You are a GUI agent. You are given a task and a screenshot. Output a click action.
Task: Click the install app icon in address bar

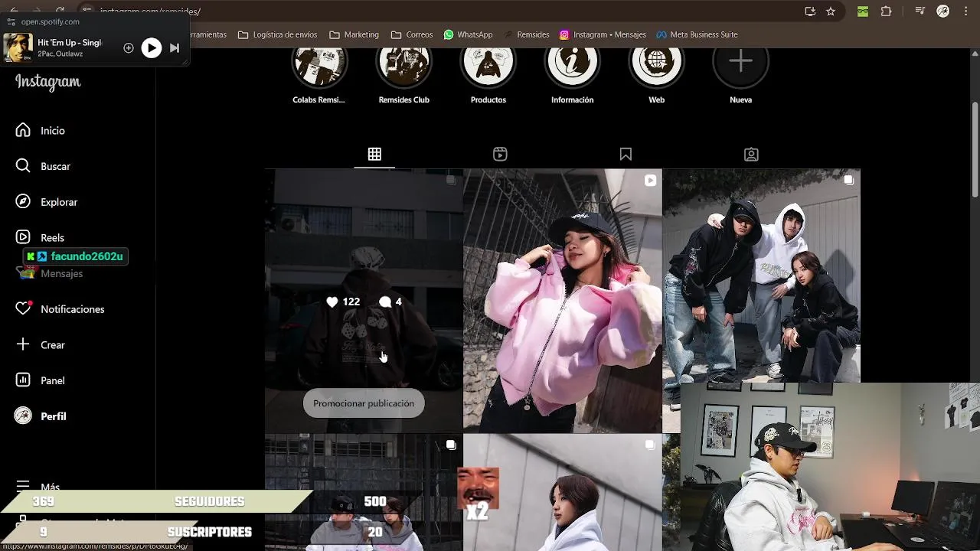(x=810, y=11)
